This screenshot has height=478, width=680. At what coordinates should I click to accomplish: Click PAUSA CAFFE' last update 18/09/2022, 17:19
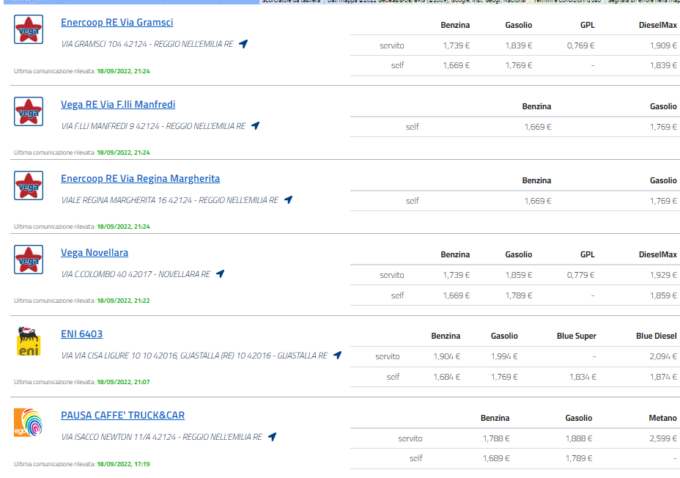(x=124, y=464)
